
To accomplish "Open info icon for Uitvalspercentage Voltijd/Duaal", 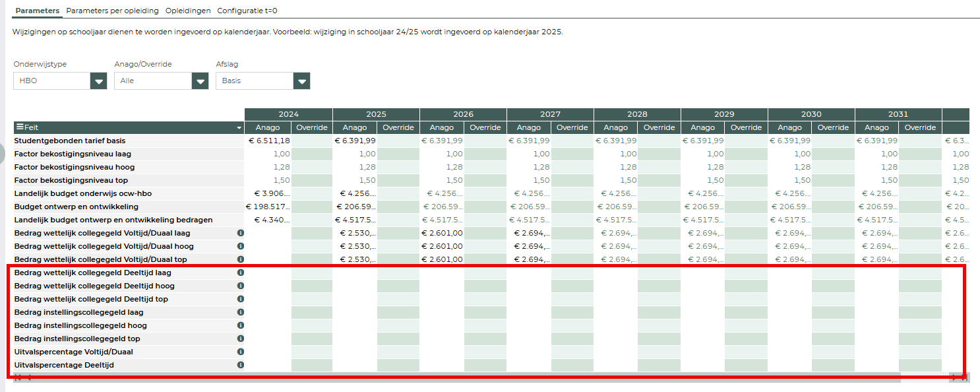I will (241, 352).
